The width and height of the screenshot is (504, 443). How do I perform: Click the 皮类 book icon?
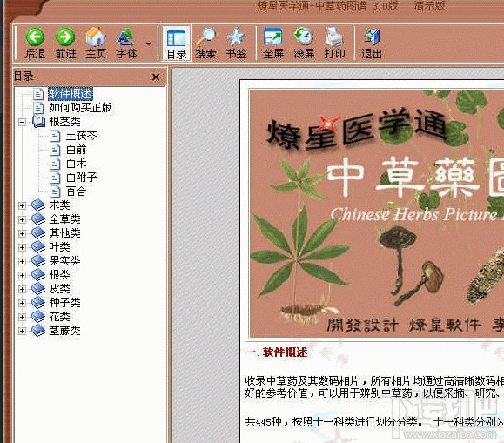tap(38, 288)
